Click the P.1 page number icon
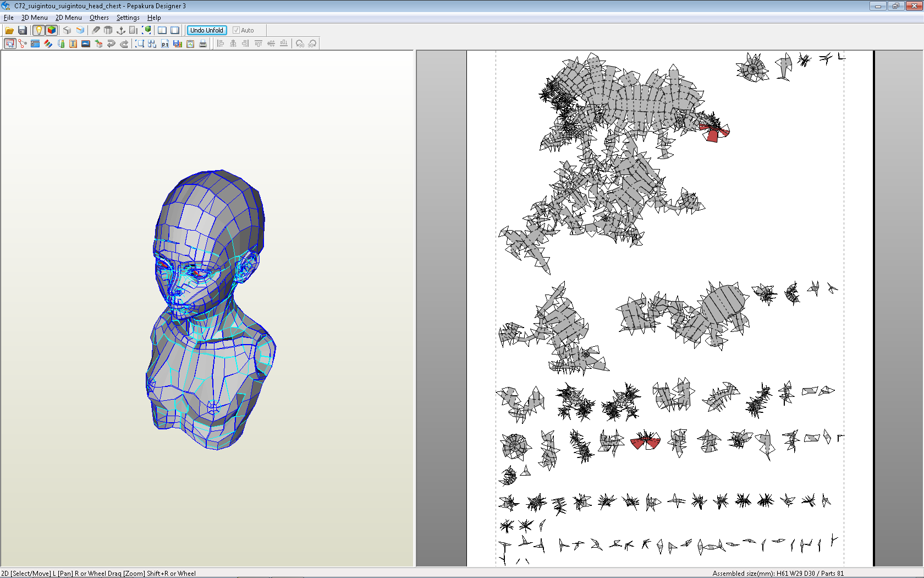 [165, 44]
